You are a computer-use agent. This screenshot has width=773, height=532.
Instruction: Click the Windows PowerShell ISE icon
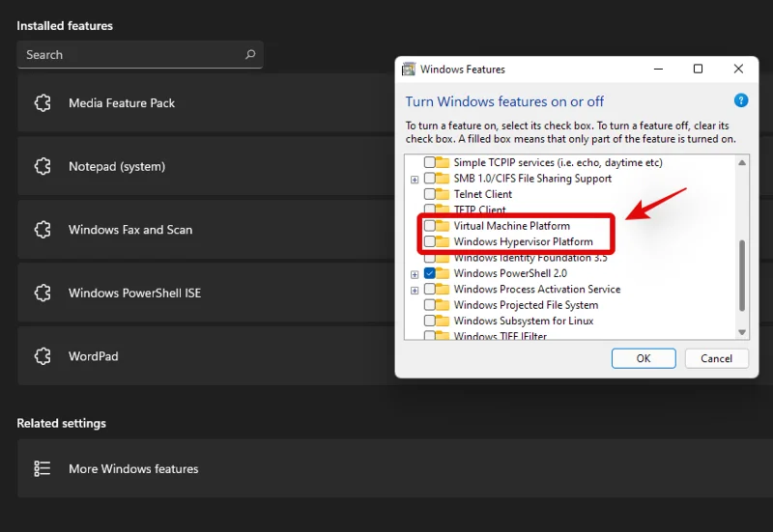(x=42, y=294)
